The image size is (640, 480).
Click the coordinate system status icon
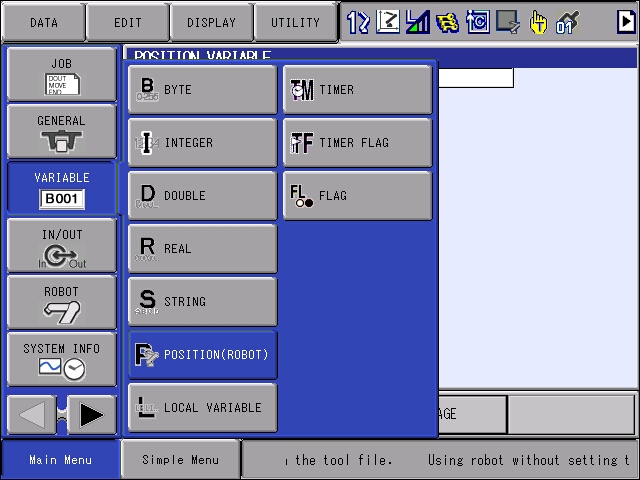click(388, 22)
